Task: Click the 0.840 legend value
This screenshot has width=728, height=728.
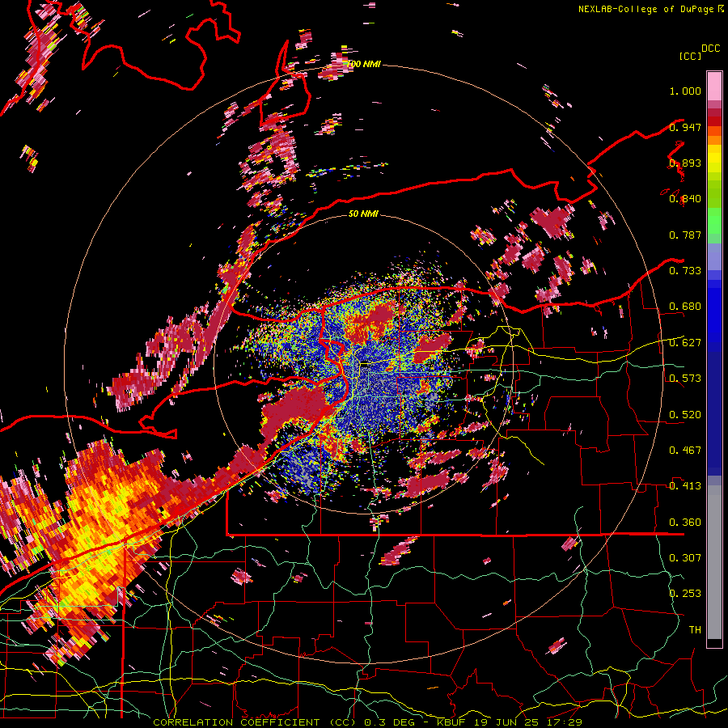Action: pyautogui.click(x=685, y=199)
